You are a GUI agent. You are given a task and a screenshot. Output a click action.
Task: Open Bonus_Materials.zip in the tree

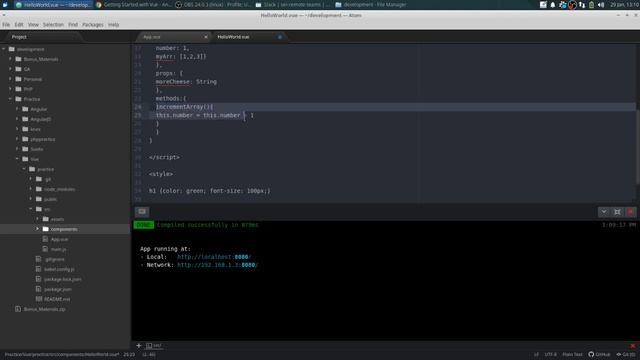coord(44,309)
